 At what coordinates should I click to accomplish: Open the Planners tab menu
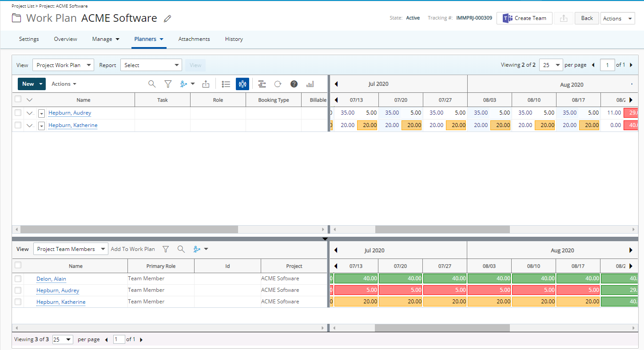tap(149, 39)
